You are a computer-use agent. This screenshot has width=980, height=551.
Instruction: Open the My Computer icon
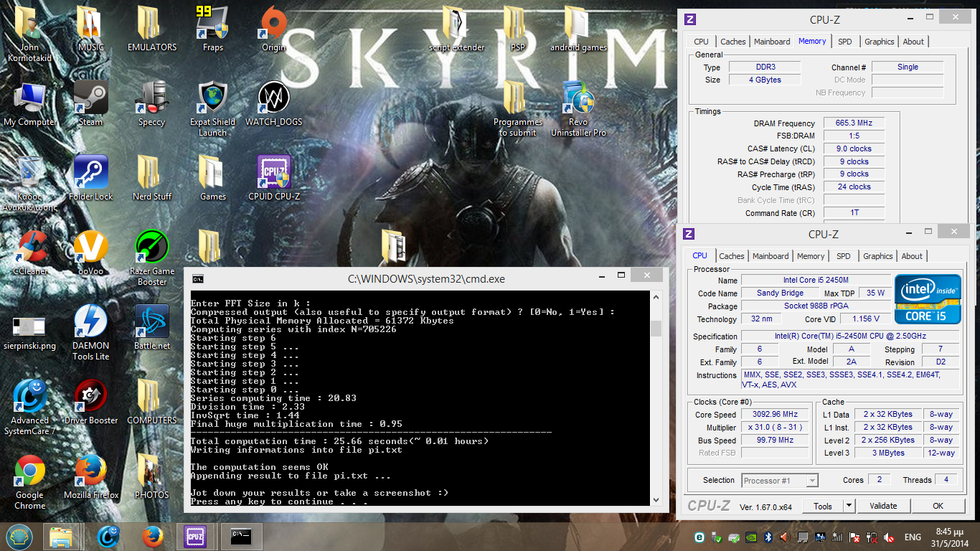click(x=30, y=104)
